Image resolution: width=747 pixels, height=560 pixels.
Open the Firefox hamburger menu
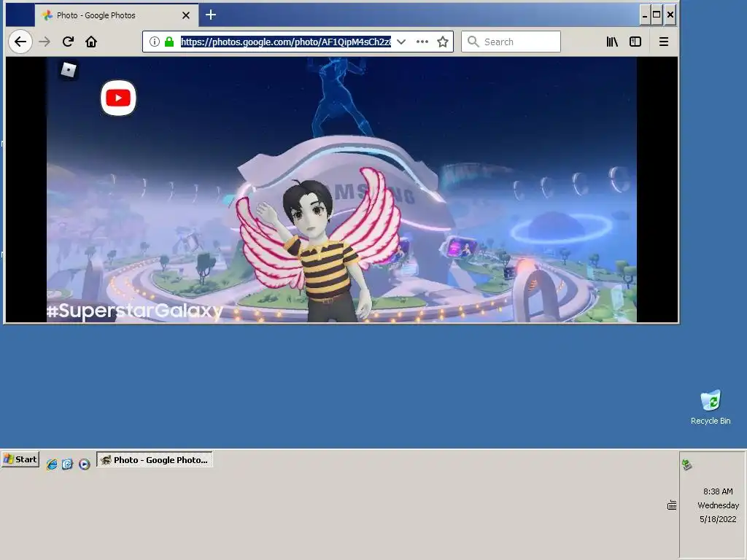(664, 42)
